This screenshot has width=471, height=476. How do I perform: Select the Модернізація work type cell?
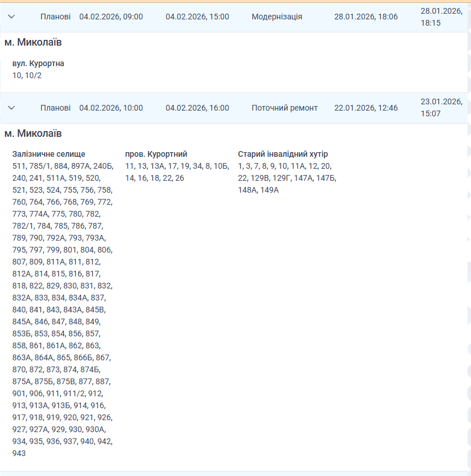point(277,17)
